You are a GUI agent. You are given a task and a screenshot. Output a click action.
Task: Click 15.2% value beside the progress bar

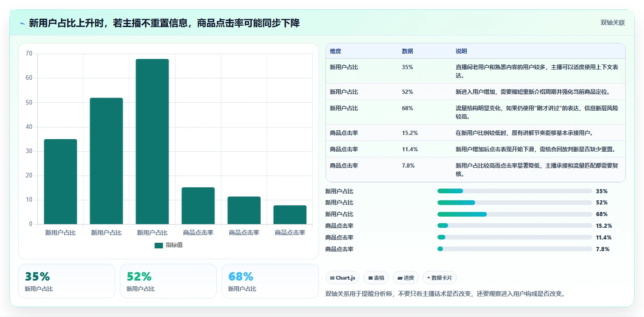[x=604, y=226]
